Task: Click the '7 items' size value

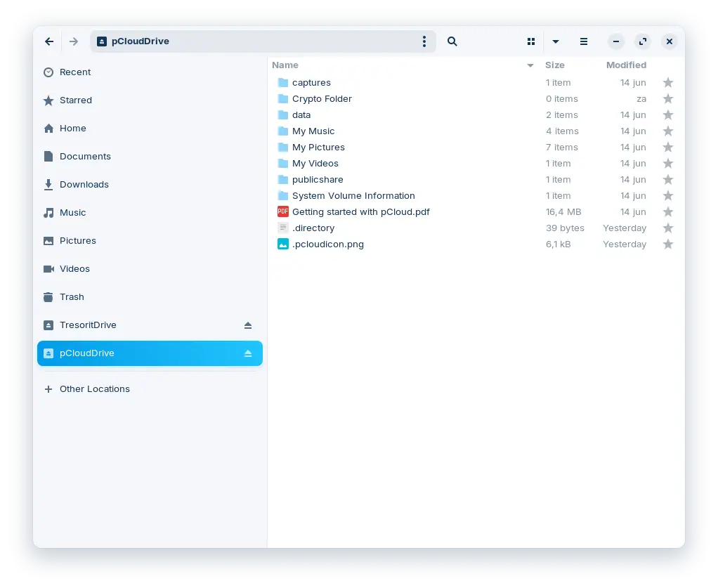Action: 561,148
